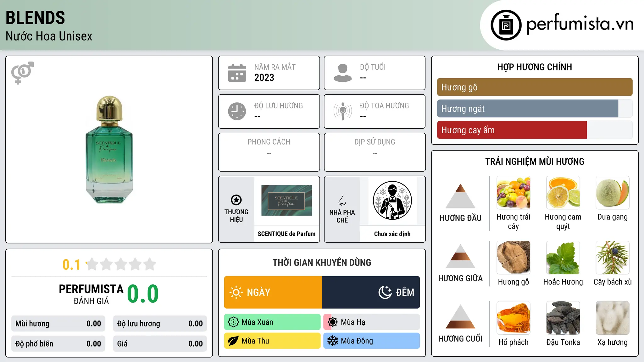Click the perfumer illustration avatar
Screen dimensions: 644x362
click(x=392, y=200)
